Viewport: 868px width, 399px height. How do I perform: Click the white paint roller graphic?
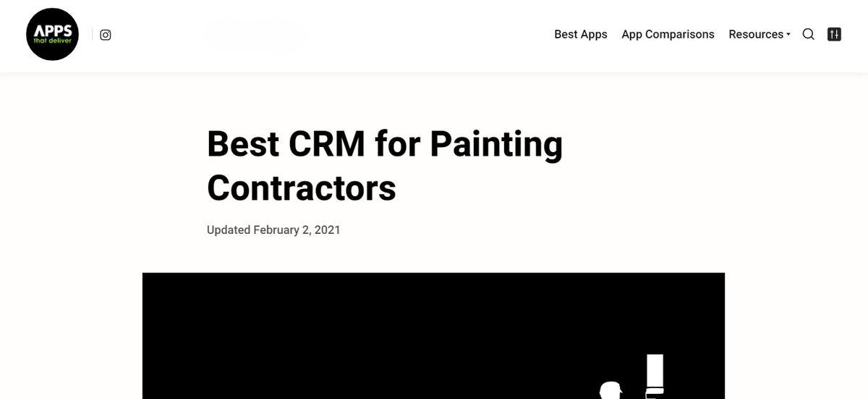click(655, 377)
